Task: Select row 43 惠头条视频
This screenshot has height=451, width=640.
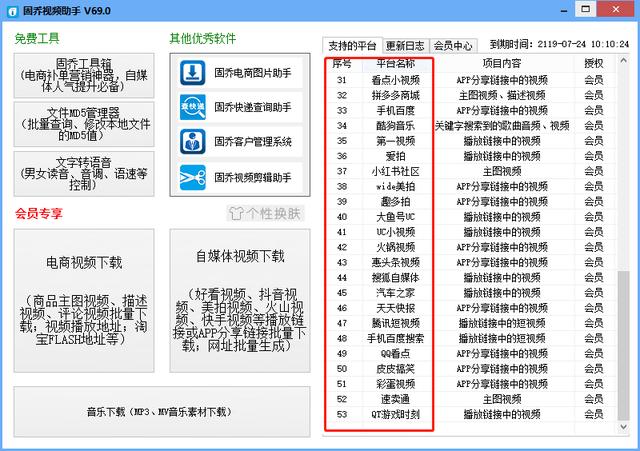Action: pos(471,262)
